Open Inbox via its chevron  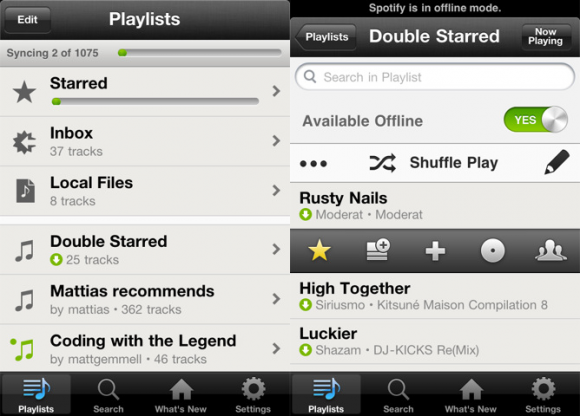276,141
